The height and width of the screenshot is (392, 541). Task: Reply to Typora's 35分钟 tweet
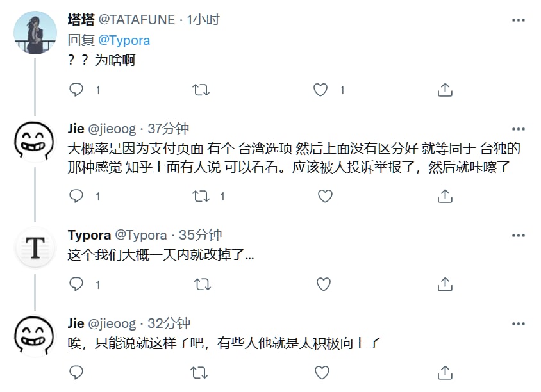click(76, 284)
